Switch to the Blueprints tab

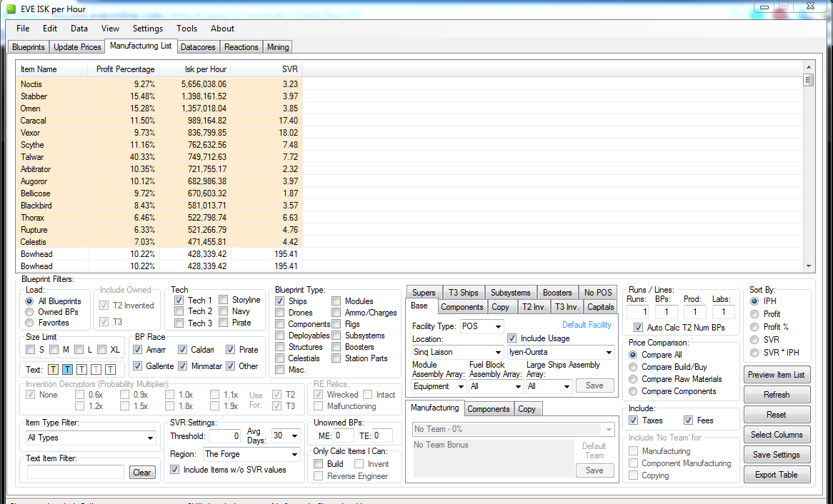(x=29, y=46)
